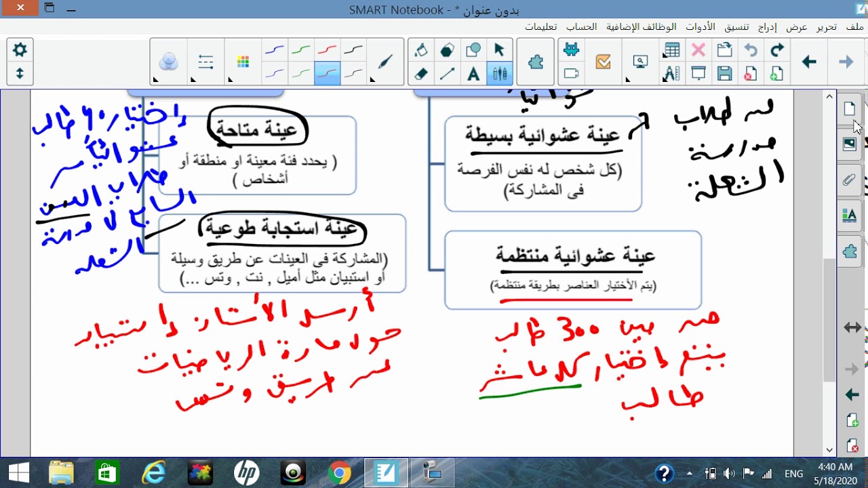Select Regular Polygons tool
868x488 pixels.
coord(448,50)
